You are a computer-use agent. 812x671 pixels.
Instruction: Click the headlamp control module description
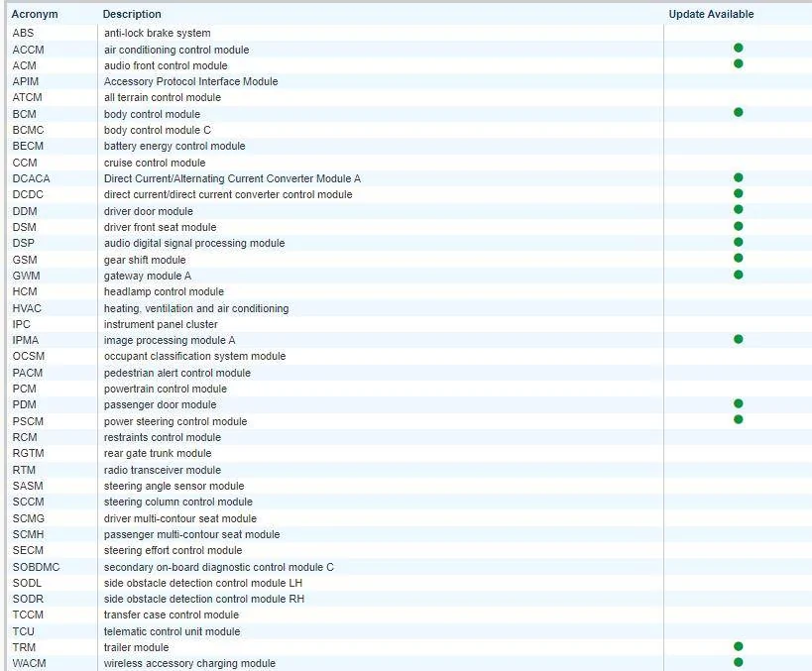coord(164,291)
